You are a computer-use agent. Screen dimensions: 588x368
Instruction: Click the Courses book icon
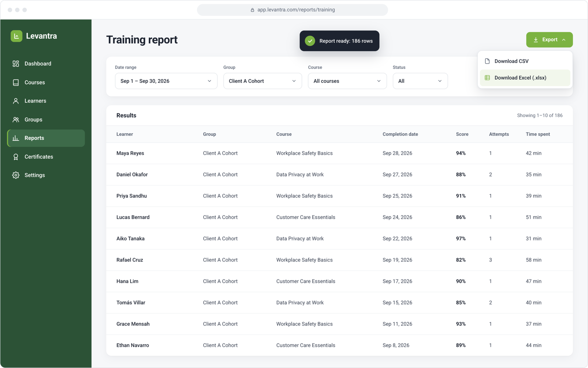[x=16, y=82]
